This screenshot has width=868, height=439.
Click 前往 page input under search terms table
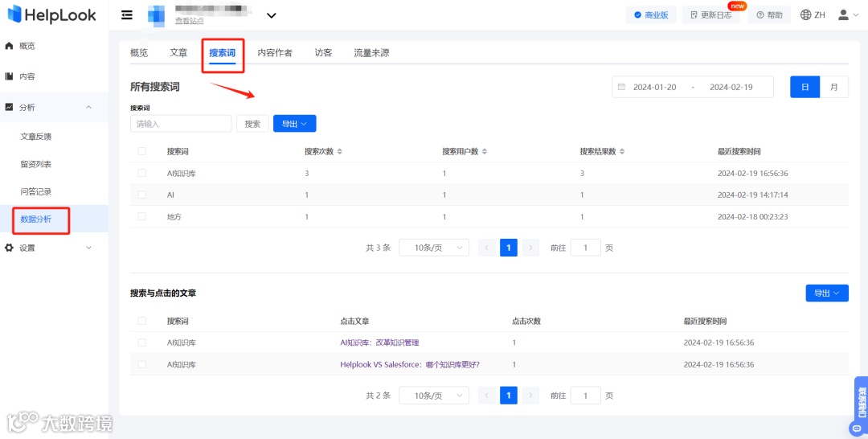pos(585,248)
